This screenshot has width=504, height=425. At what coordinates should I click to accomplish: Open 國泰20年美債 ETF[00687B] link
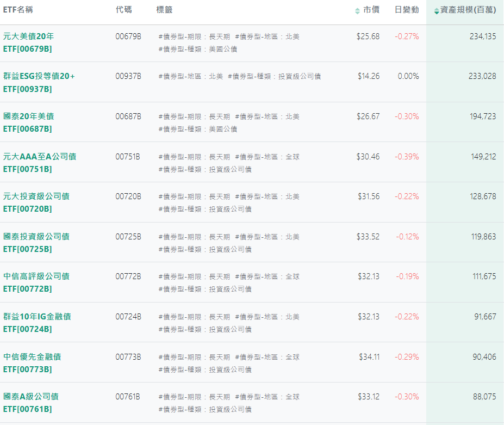tap(28, 122)
